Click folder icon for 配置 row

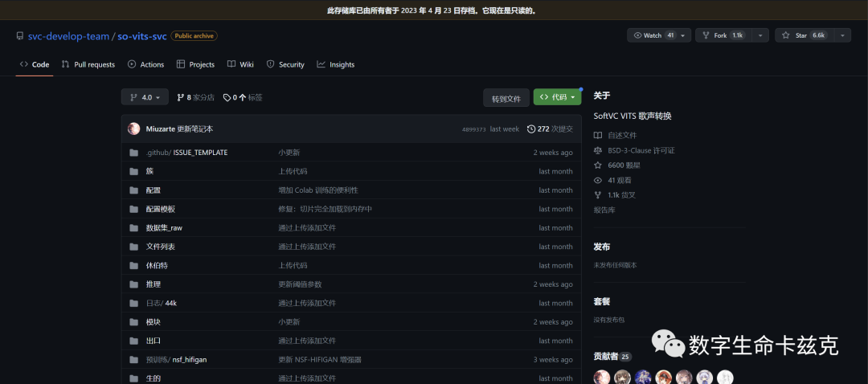click(x=133, y=190)
